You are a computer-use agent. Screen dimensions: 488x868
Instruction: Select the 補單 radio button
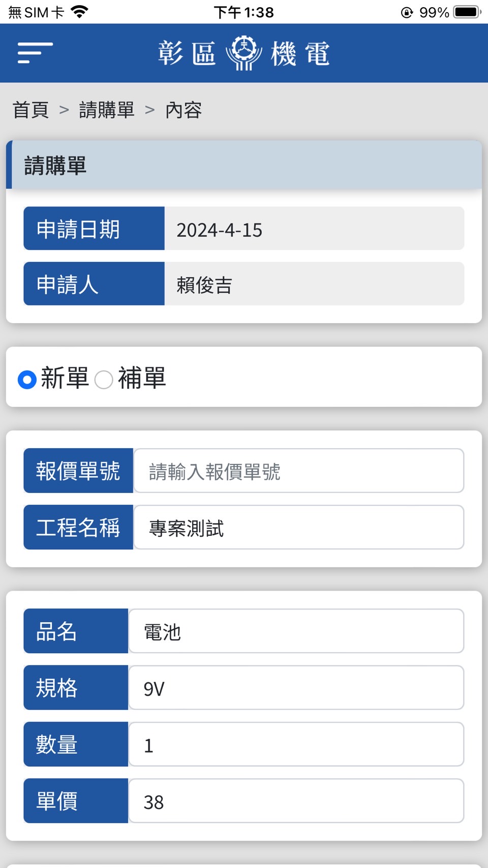[104, 380]
